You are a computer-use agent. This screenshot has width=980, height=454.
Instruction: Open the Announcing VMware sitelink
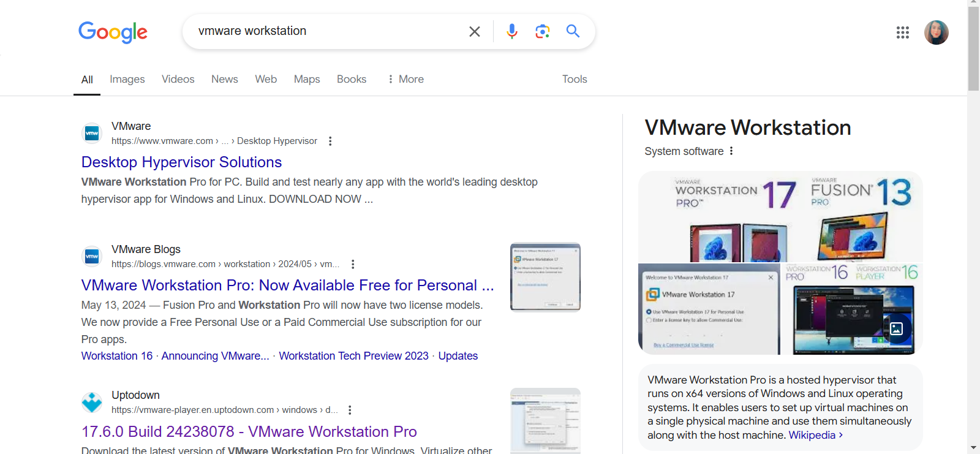click(x=216, y=356)
